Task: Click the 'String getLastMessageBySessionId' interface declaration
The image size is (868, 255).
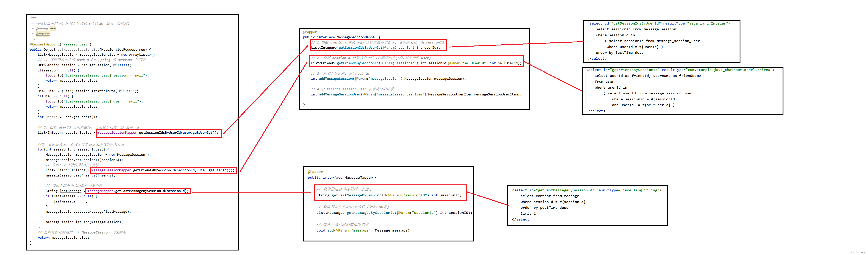Action: [x=390, y=195]
